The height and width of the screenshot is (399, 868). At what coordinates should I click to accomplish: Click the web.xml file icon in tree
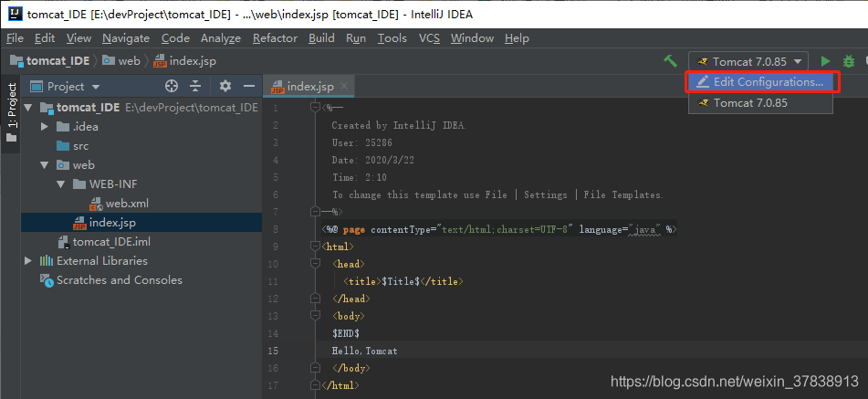click(97, 204)
